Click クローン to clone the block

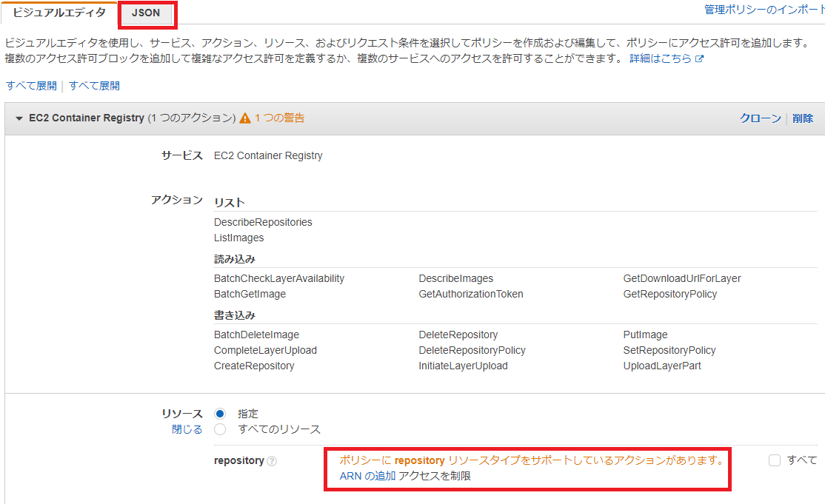[x=761, y=118]
